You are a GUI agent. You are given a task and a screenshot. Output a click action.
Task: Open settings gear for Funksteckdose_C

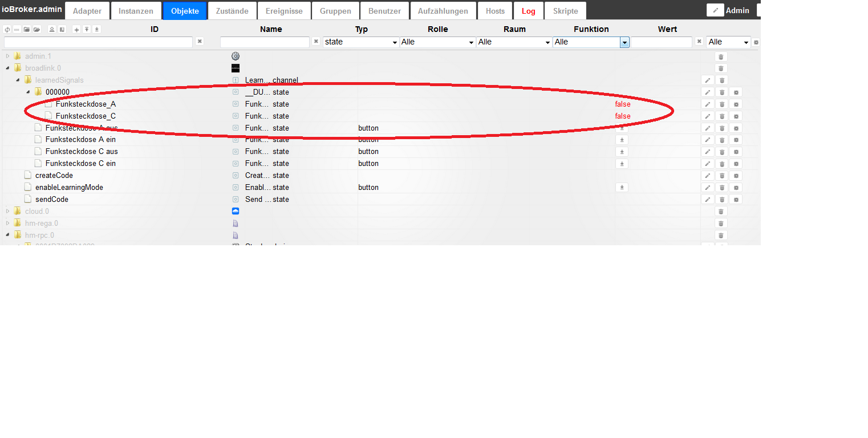[736, 116]
